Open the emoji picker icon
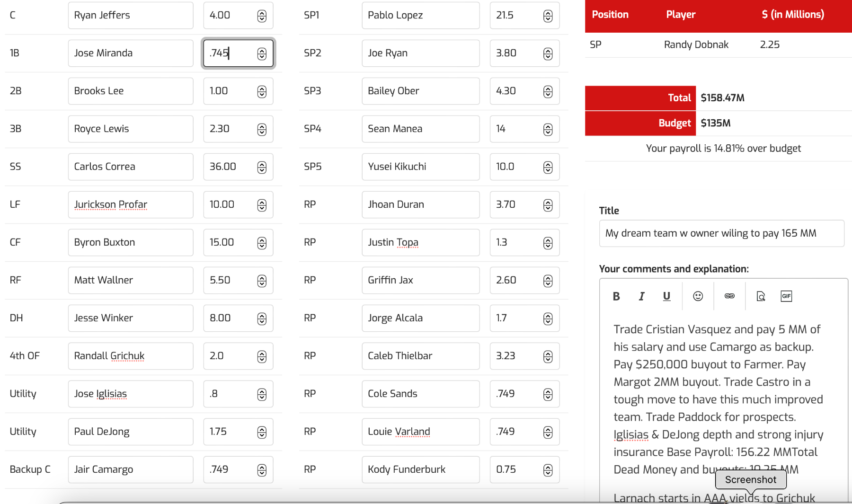 click(x=698, y=296)
